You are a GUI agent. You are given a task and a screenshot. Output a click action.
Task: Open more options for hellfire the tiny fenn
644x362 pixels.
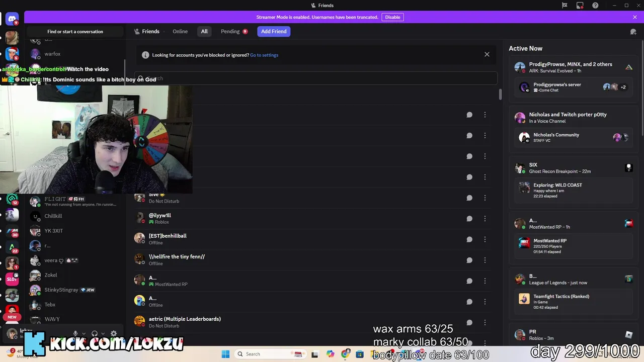tap(485, 260)
